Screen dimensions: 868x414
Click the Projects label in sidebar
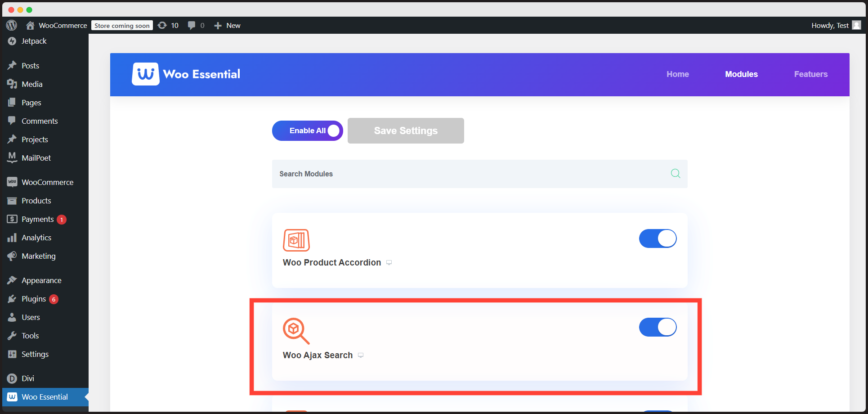coord(35,139)
